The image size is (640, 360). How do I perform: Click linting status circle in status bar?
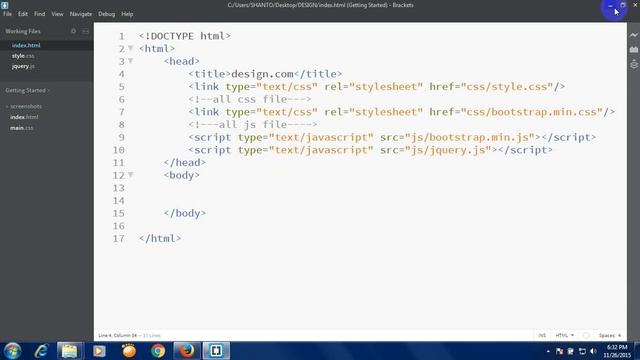click(x=586, y=336)
